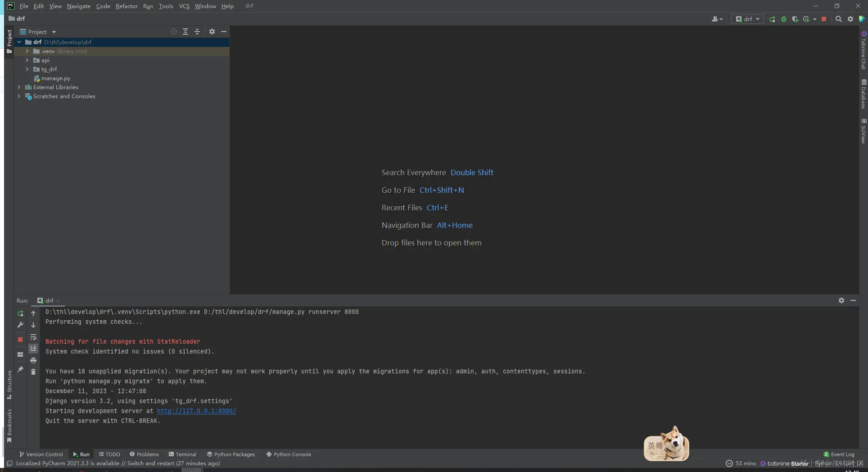Open the Refactor menu
This screenshot has width=868, height=472.
coord(127,6)
